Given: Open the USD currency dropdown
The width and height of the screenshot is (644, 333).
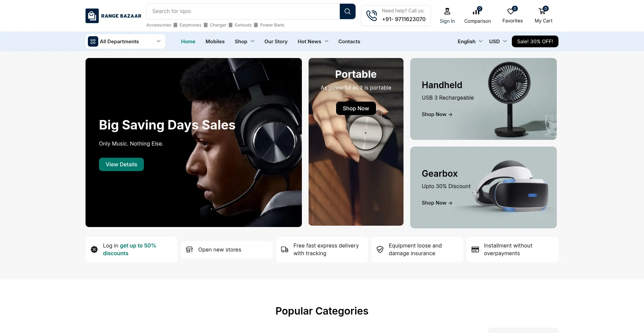Looking at the screenshot, I should tap(497, 42).
